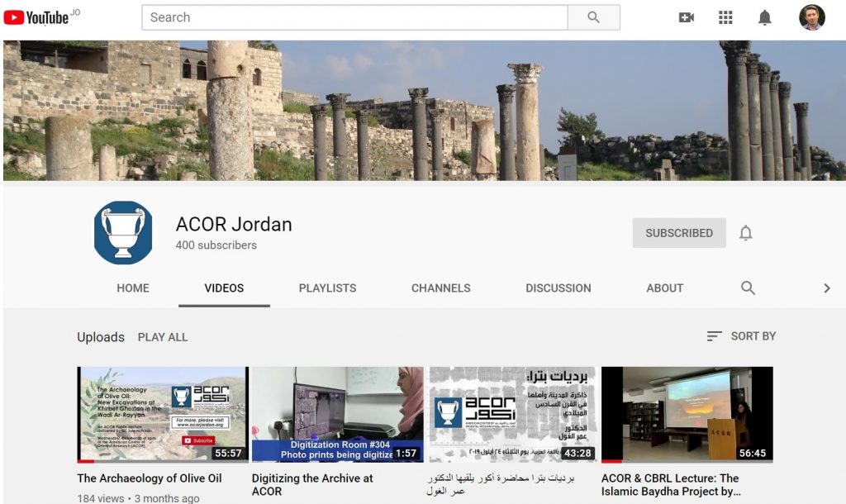Open your account profile avatar menu
This screenshot has width=846, height=504.
click(810, 17)
